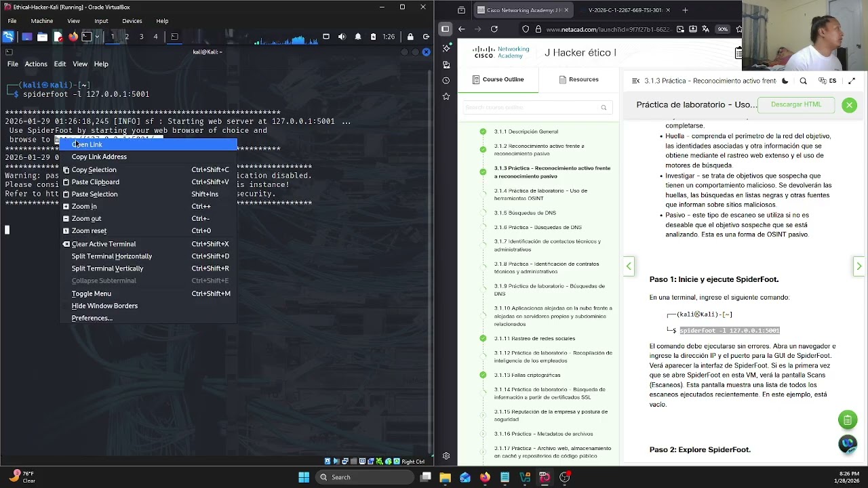The height and width of the screenshot is (488, 868).
Task: Open Firefox from the Windows taskbar
Action: tap(485, 477)
